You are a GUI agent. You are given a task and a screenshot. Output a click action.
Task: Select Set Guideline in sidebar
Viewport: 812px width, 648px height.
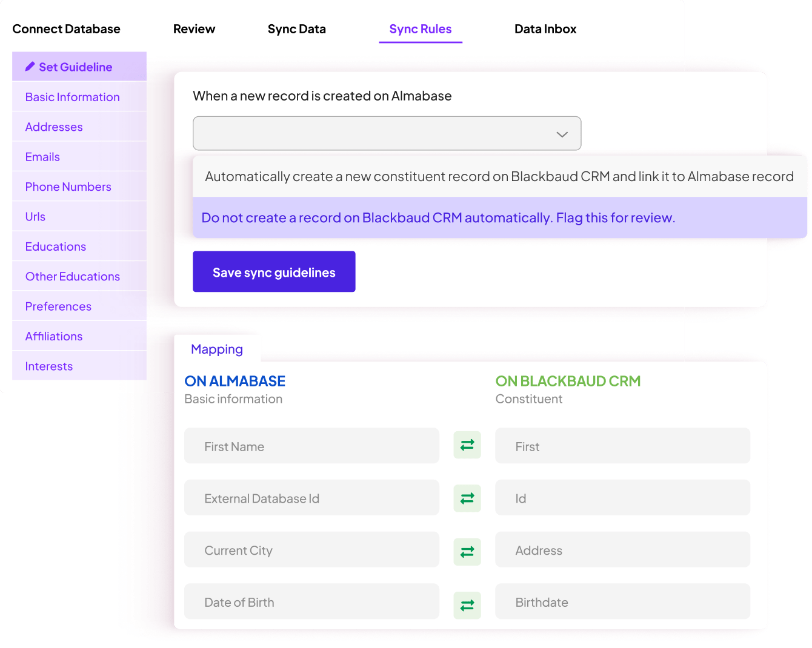pos(79,67)
